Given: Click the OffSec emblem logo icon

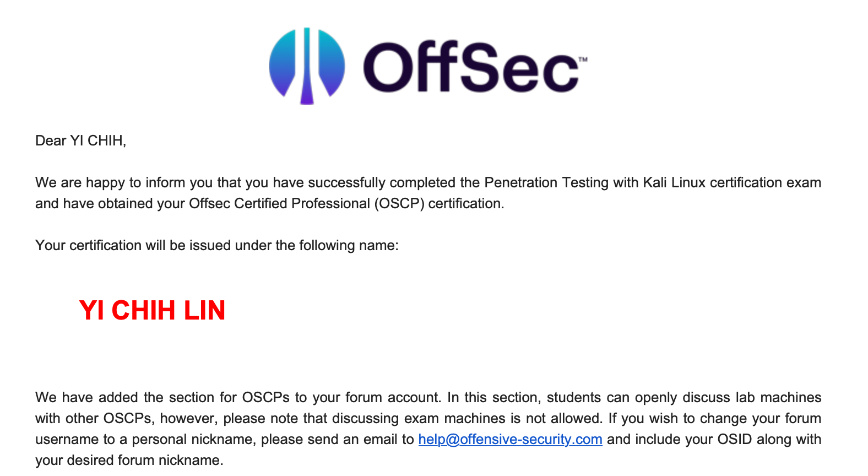Looking at the screenshot, I should [x=307, y=66].
